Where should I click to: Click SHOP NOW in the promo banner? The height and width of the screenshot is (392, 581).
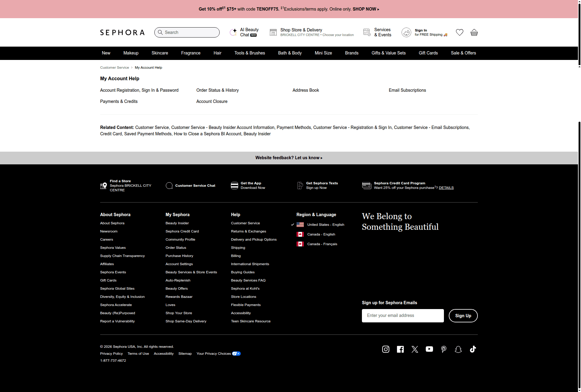tap(366, 9)
